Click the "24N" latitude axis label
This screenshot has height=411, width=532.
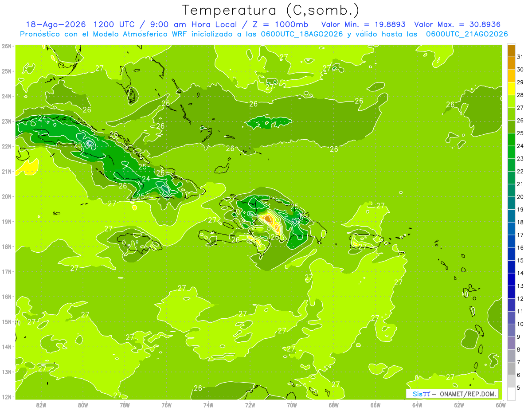tap(6, 96)
